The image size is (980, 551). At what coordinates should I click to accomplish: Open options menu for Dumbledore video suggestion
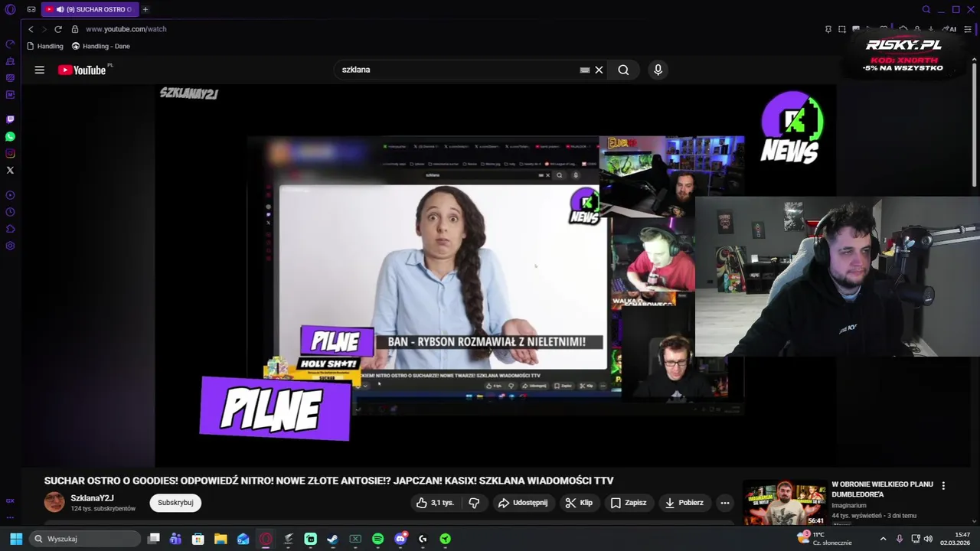pyautogui.click(x=943, y=485)
